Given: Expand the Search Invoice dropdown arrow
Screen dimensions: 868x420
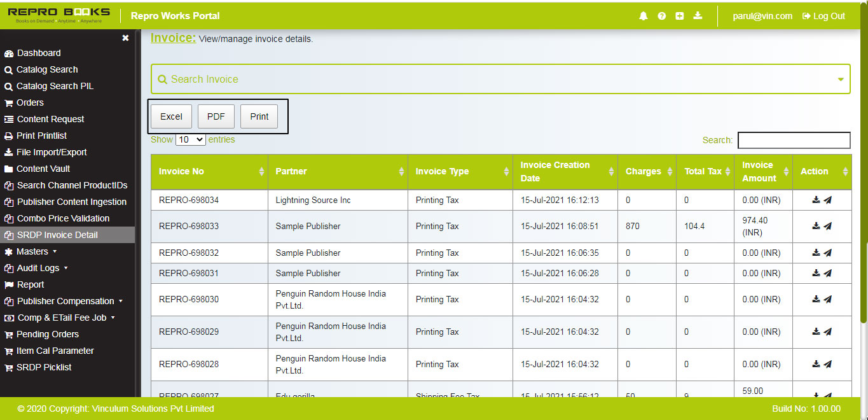Looking at the screenshot, I should tap(841, 79).
